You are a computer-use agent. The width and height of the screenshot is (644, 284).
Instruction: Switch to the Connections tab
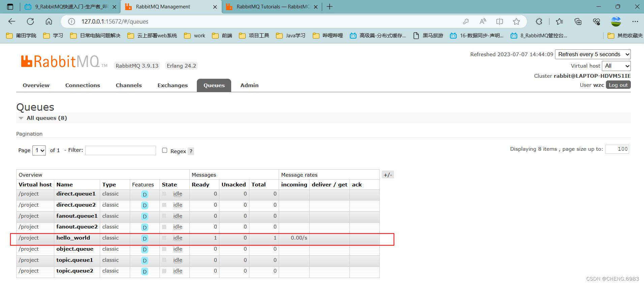click(83, 85)
